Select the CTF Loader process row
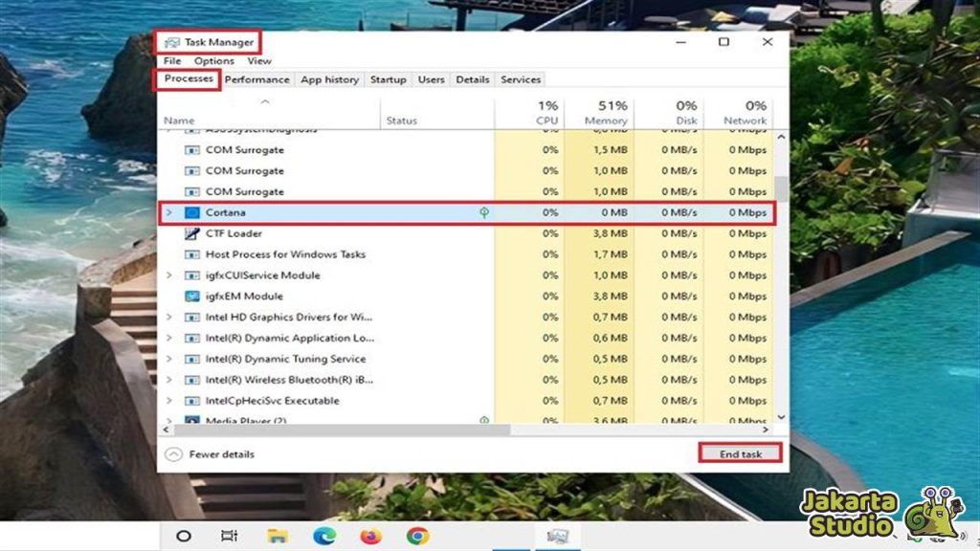 466,233
